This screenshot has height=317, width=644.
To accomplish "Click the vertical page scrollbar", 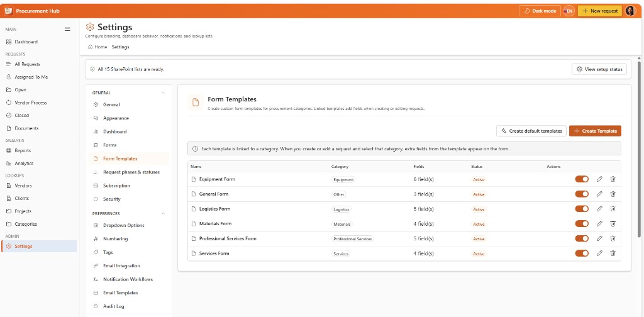I will pyautogui.click(x=639, y=149).
